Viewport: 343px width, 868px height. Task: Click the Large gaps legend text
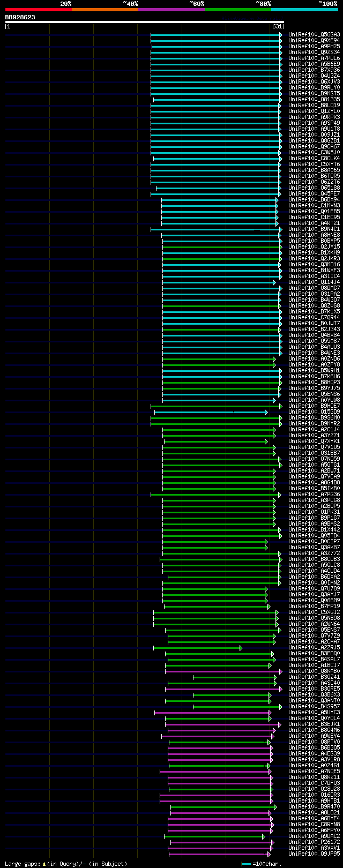[x=66, y=864]
